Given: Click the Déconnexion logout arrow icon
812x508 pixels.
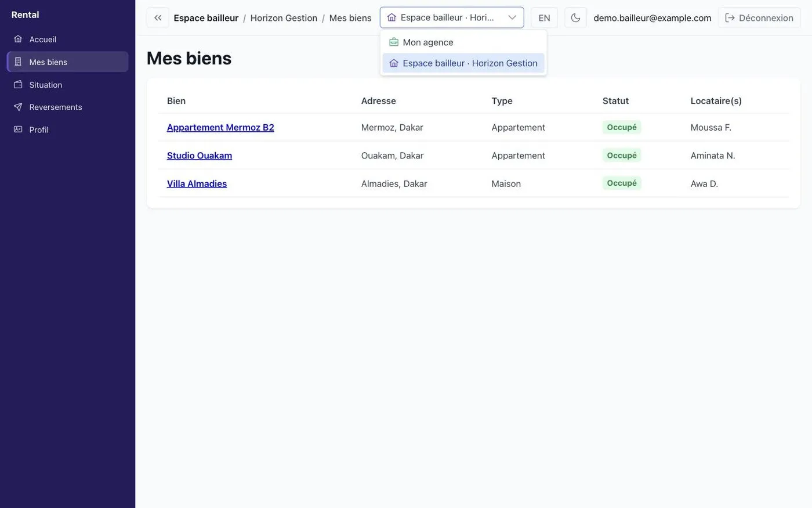Looking at the screenshot, I should [730, 17].
